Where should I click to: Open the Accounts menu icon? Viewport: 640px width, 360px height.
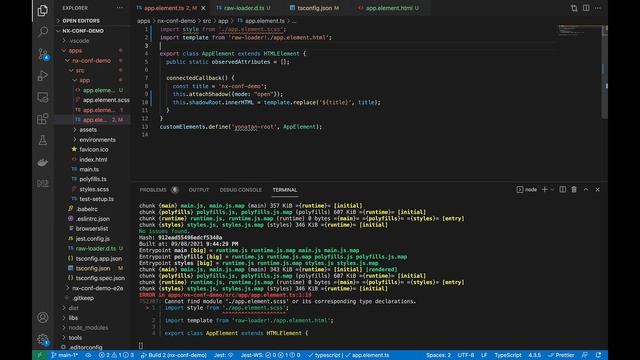[42, 318]
